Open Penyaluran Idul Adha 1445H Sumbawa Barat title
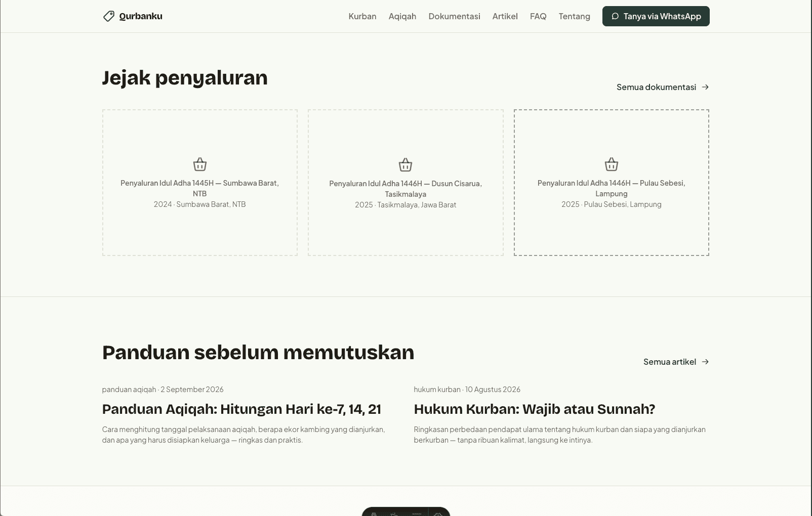The width and height of the screenshot is (812, 516). pyautogui.click(x=200, y=188)
